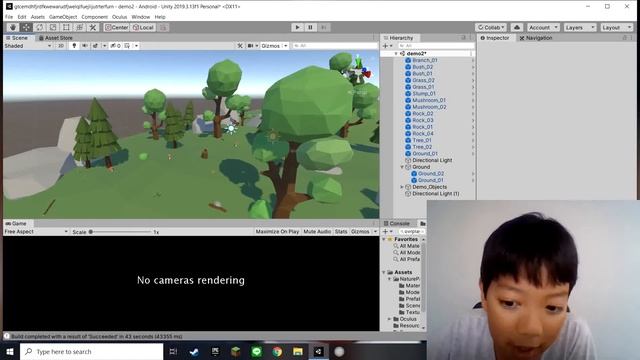This screenshot has height=360, width=640.
Task: Start Play mode
Action: pyautogui.click(x=297, y=27)
